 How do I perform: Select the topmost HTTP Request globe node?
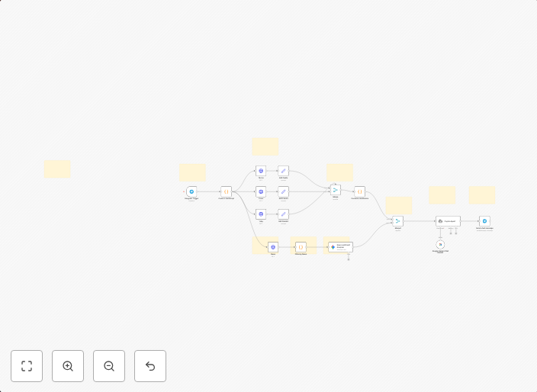pos(261,171)
